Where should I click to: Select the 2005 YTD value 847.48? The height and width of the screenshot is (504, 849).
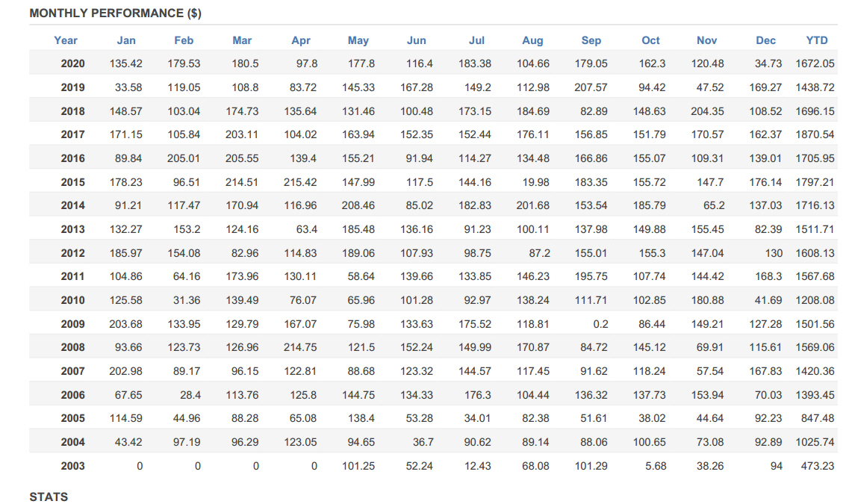[x=818, y=418]
